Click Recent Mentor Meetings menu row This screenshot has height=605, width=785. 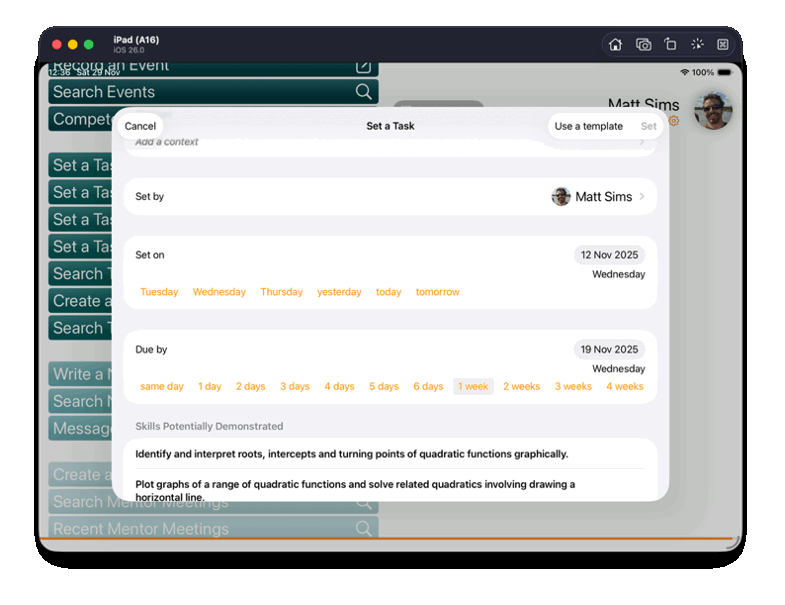click(213, 528)
